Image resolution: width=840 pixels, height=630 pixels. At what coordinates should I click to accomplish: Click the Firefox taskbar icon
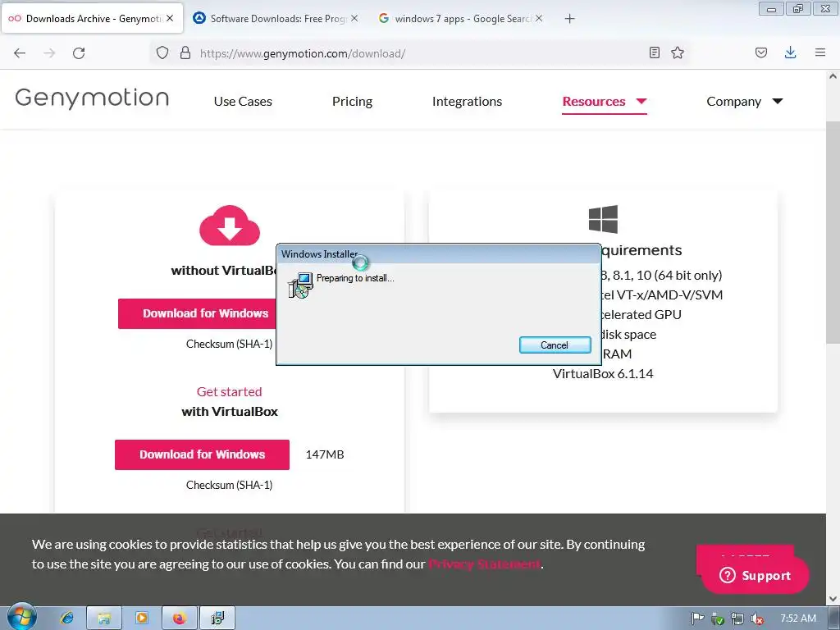click(x=180, y=619)
